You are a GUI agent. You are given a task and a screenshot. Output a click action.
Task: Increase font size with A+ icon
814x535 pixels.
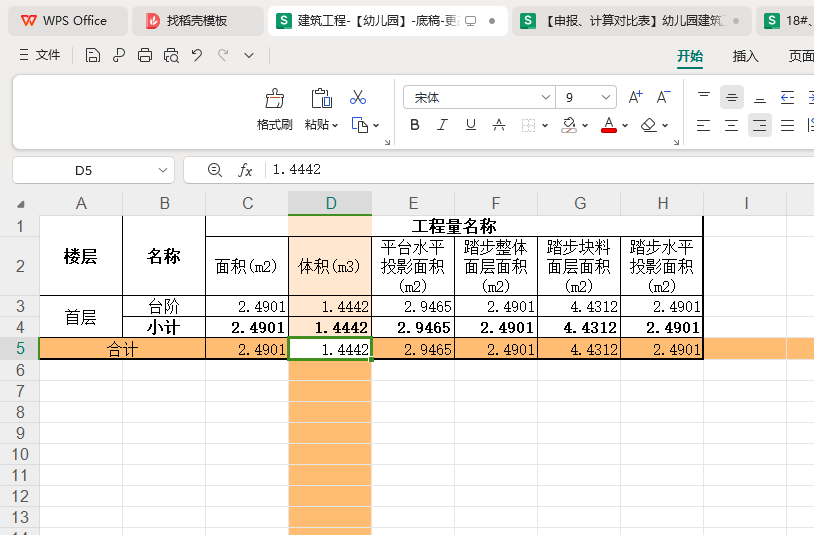pos(635,97)
